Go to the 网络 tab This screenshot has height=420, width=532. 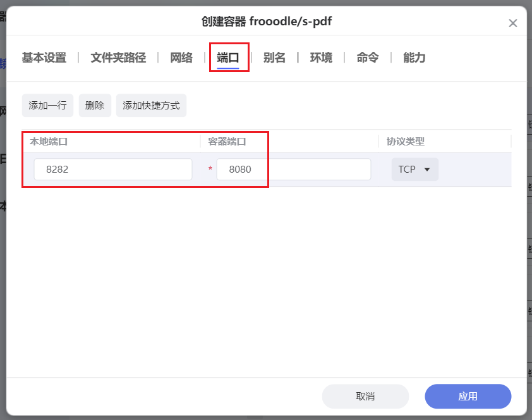(181, 58)
